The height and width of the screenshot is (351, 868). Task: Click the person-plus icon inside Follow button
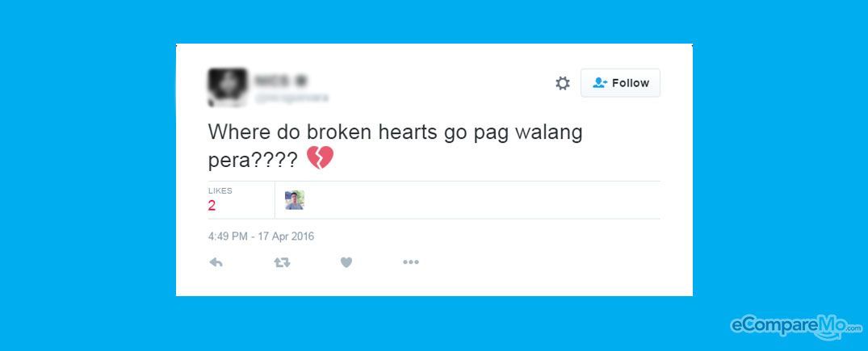(x=600, y=82)
